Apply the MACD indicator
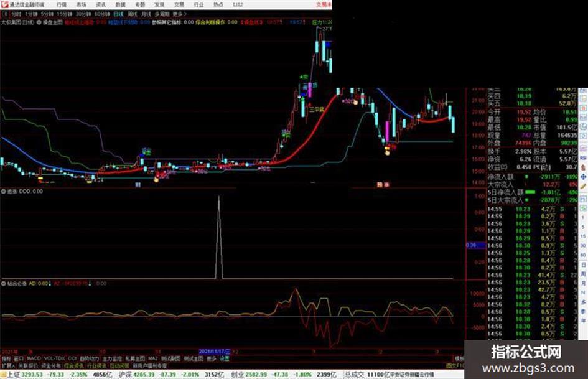The height and width of the screenshot is (379, 588). click(34, 358)
